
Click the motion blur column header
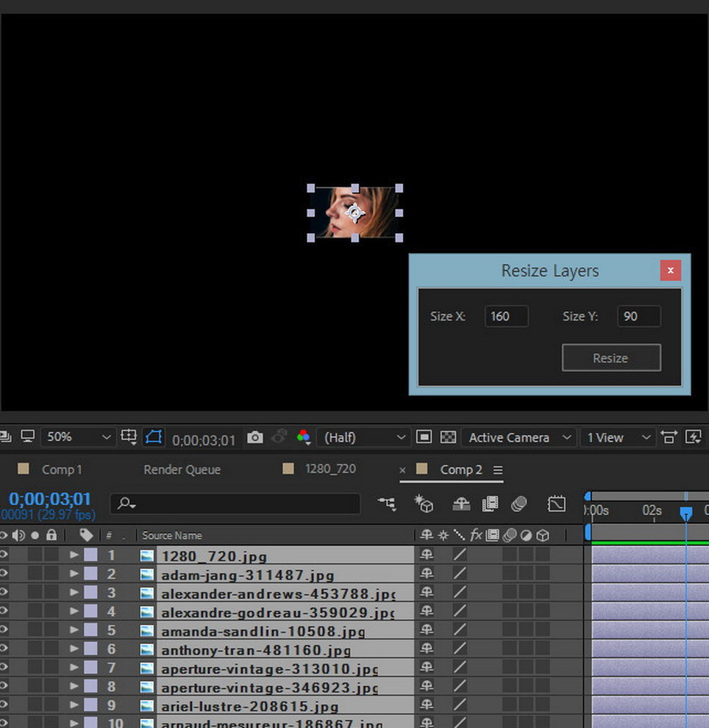tap(510, 535)
